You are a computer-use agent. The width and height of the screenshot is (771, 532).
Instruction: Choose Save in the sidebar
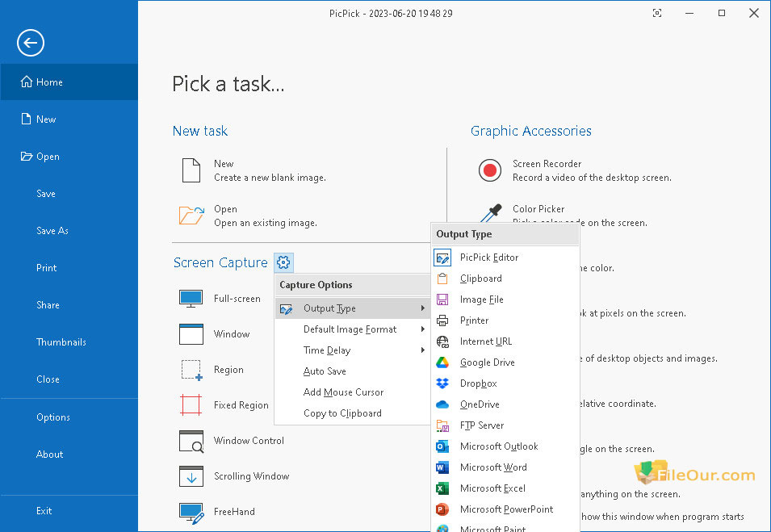click(69, 194)
